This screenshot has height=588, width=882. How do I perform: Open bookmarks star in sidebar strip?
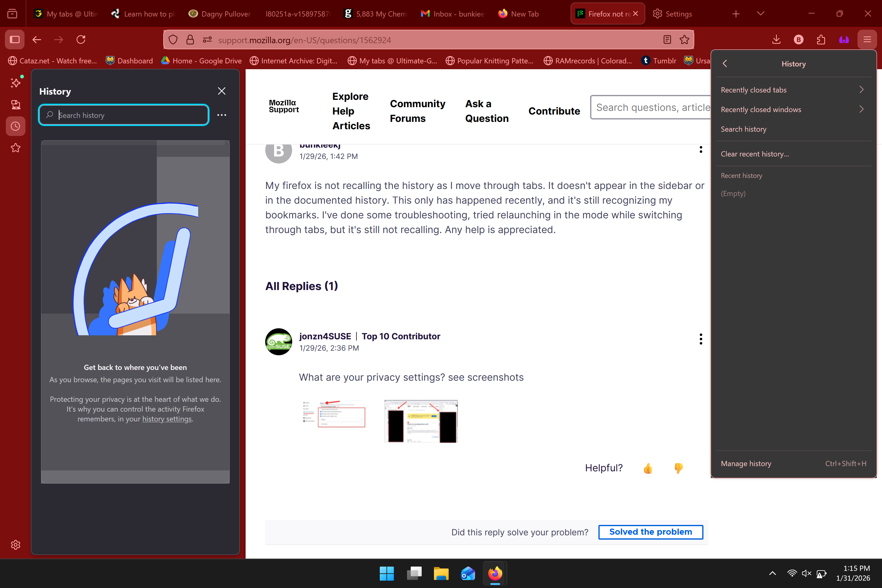15,148
